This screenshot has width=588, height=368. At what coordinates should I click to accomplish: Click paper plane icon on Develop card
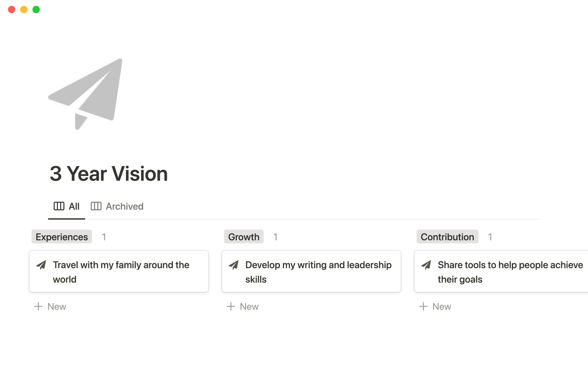point(234,265)
